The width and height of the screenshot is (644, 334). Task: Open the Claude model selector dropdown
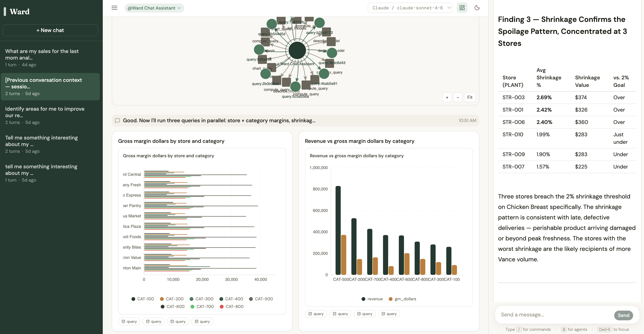(410, 8)
